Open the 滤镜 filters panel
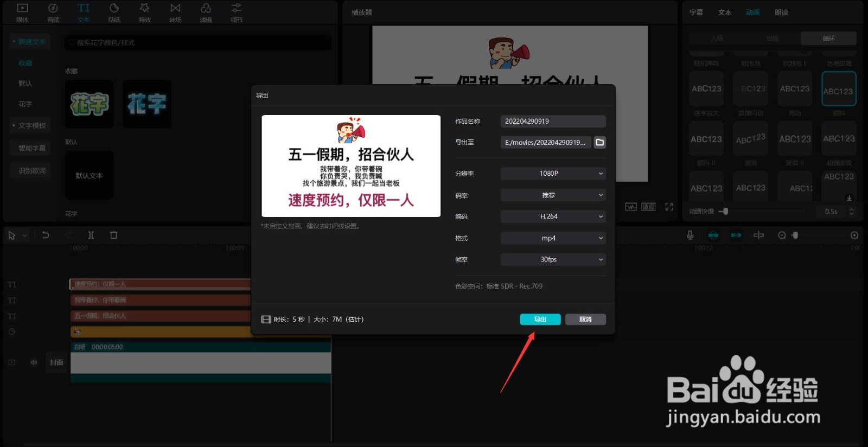868x447 pixels. coord(206,12)
